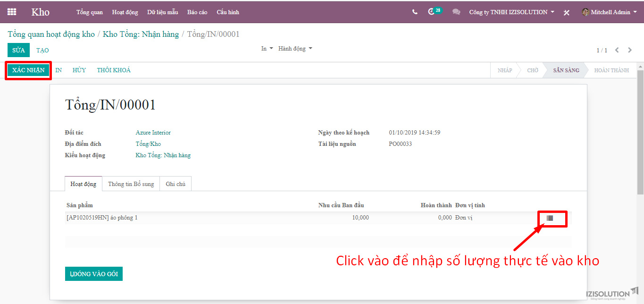The image size is (644, 304).
Task: Open Kho Tổng: Nhận hàng operation type link
Action: point(163,155)
